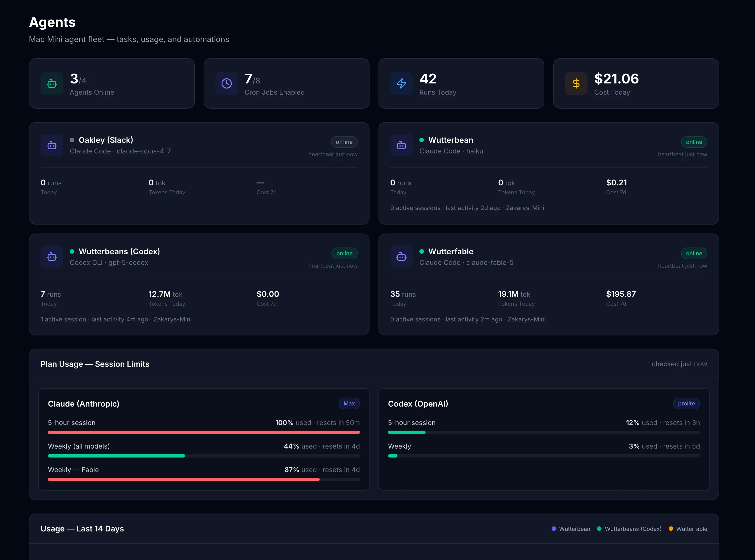
Task: Toggle Wutterfable series in usage legend
Action: tap(688, 529)
